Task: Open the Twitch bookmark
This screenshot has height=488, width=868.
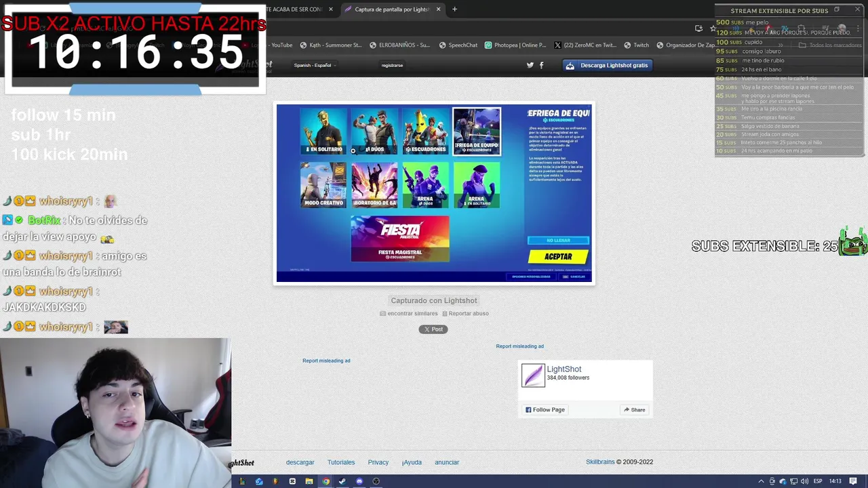Action: (x=636, y=45)
